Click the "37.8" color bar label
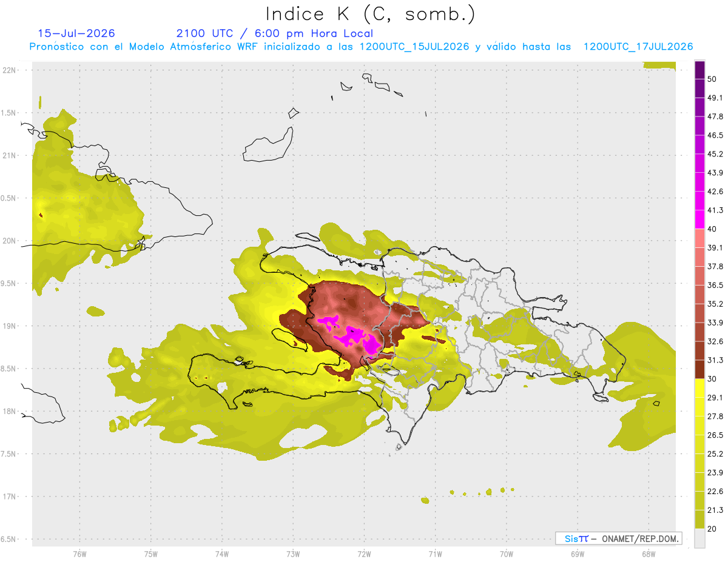The width and height of the screenshot is (728, 562). 715,266
